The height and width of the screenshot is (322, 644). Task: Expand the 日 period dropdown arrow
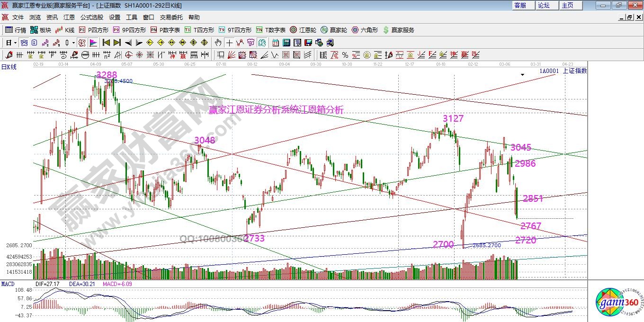15,43
